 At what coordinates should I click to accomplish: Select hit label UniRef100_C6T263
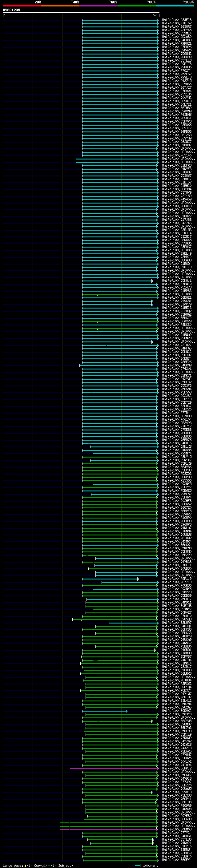(x=177, y=135)
